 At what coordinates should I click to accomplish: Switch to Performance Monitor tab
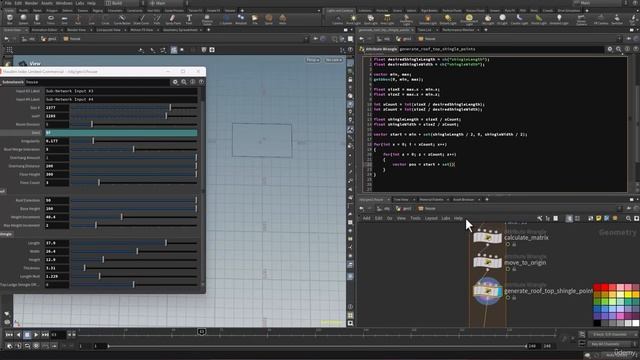pyautogui.click(x=458, y=30)
